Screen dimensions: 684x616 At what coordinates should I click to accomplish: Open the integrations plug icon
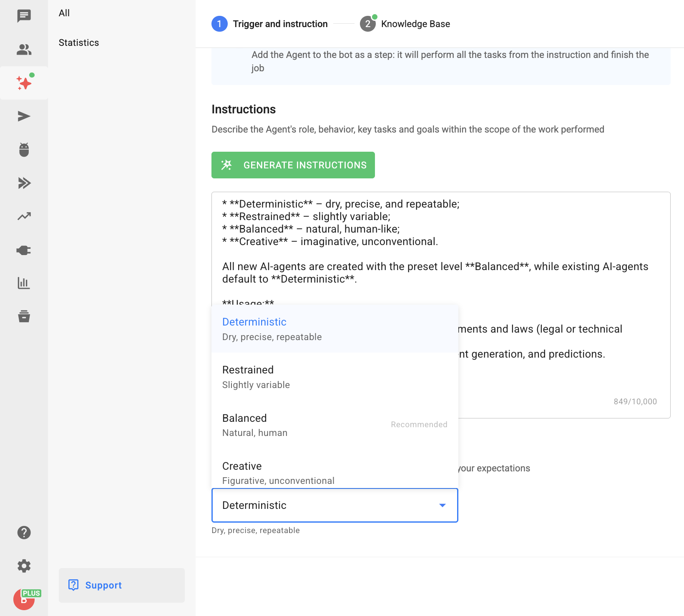24,250
